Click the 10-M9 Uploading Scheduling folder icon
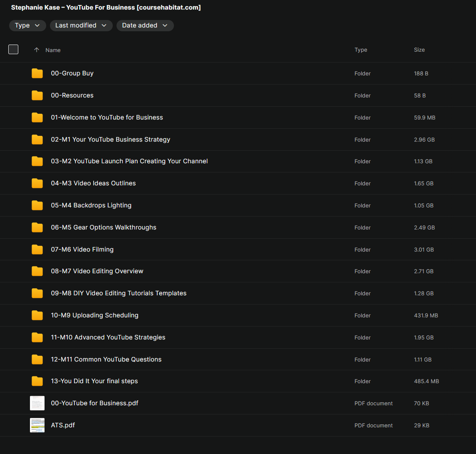The height and width of the screenshot is (454, 476). (x=37, y=315)
